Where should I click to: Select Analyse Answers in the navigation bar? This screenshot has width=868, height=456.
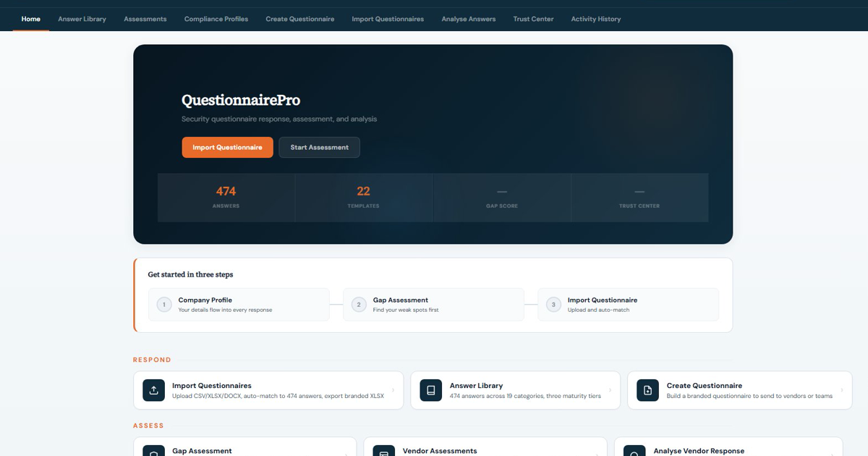[x=469, y=19]
